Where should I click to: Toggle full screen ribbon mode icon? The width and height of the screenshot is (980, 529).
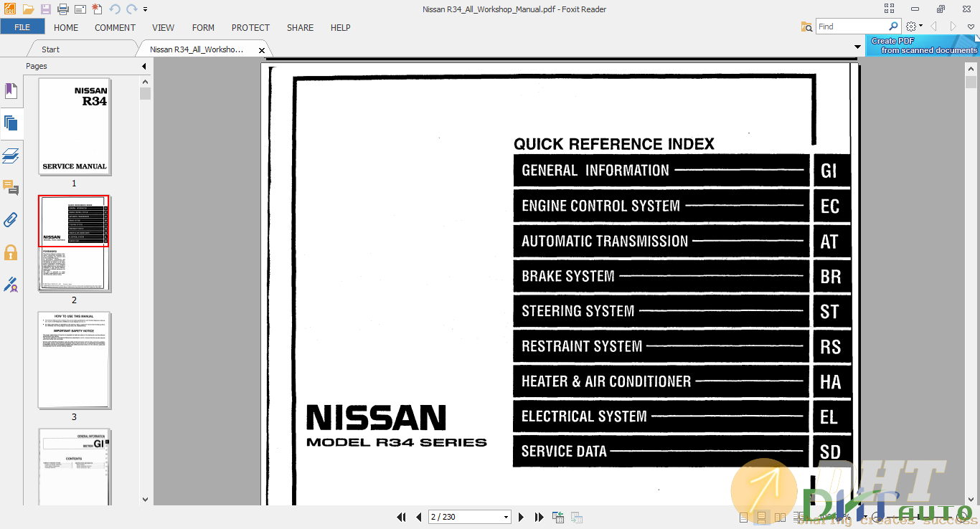[x=890, y=9]
